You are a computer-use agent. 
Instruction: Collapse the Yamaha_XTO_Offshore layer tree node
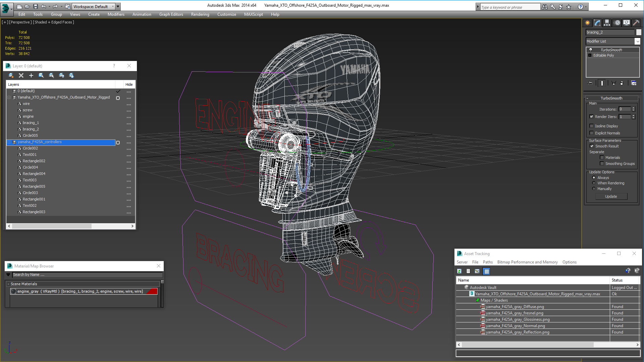(9, 98)
